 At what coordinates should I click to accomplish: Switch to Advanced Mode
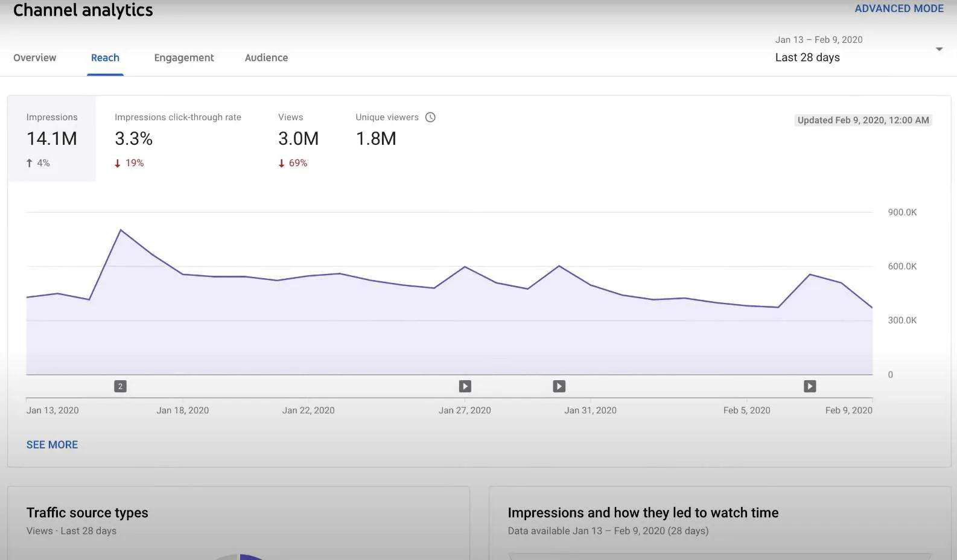pos(899,8)
